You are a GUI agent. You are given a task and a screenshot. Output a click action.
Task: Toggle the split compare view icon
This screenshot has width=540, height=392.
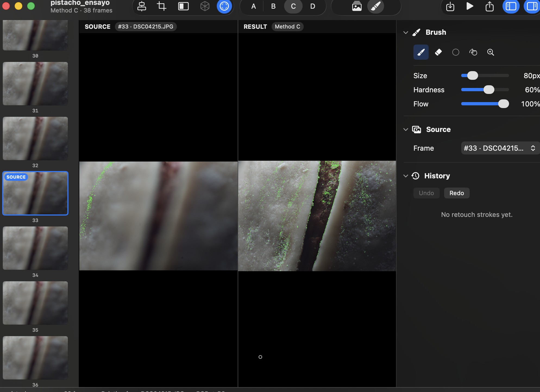(183, 6)
